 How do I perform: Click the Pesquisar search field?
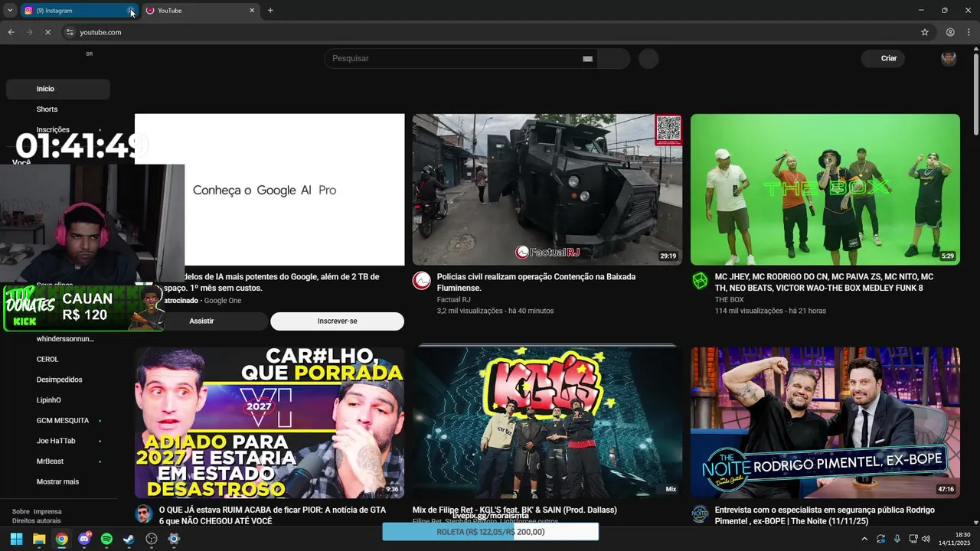pos(459,58)
